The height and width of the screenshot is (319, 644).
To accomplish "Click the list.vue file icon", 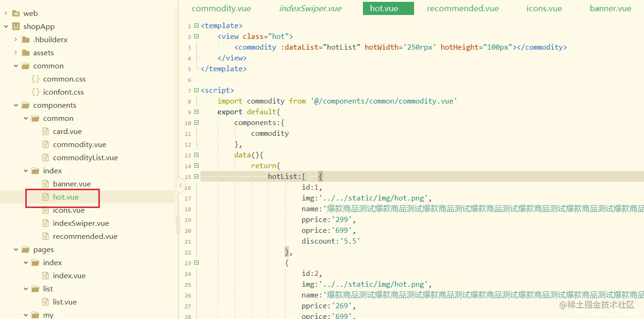I will pyautogui.click(x=45, y=302).
